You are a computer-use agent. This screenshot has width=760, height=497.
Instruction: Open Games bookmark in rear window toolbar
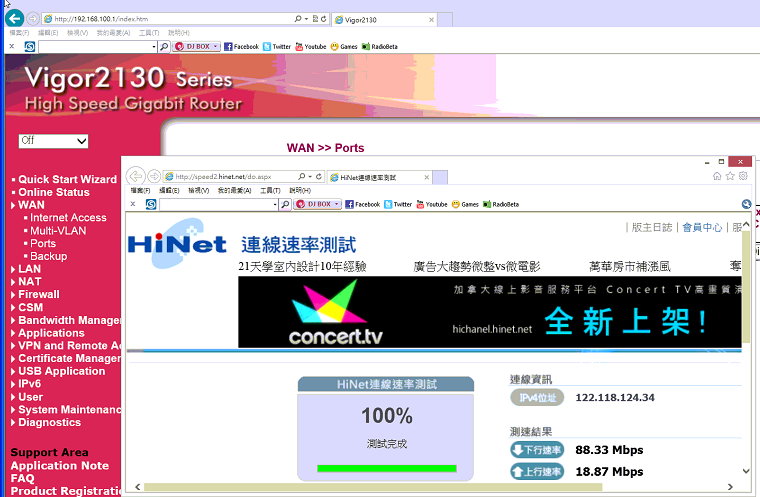344,47
